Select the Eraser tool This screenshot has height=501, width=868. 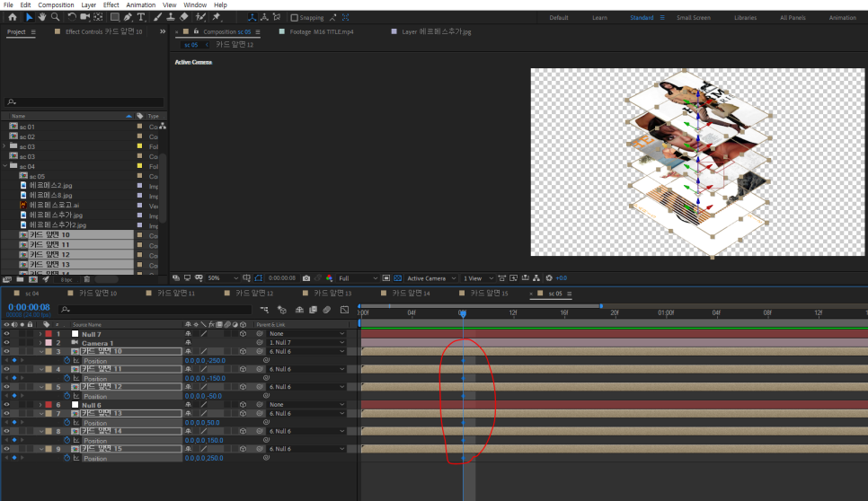(x=184, y=17)
